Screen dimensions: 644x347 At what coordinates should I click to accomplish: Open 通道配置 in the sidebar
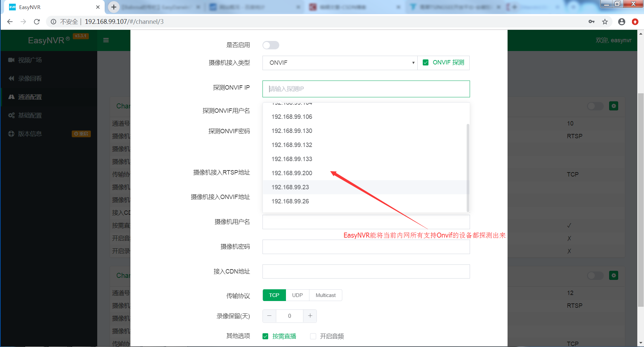click(x=49, y=97)
